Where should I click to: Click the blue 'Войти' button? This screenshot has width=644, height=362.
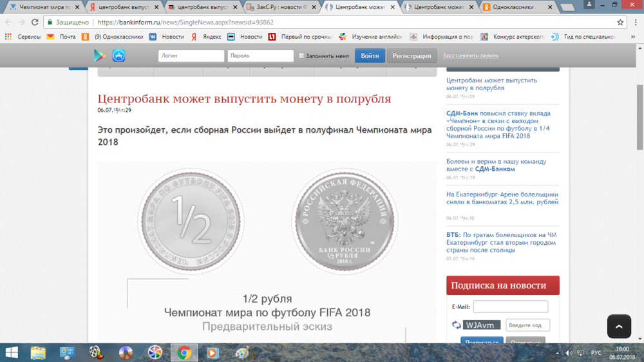pos(370,56)
